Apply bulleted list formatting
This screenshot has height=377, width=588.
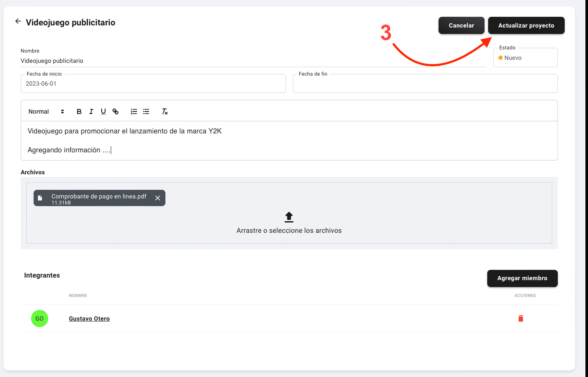(x=146, y=111)
